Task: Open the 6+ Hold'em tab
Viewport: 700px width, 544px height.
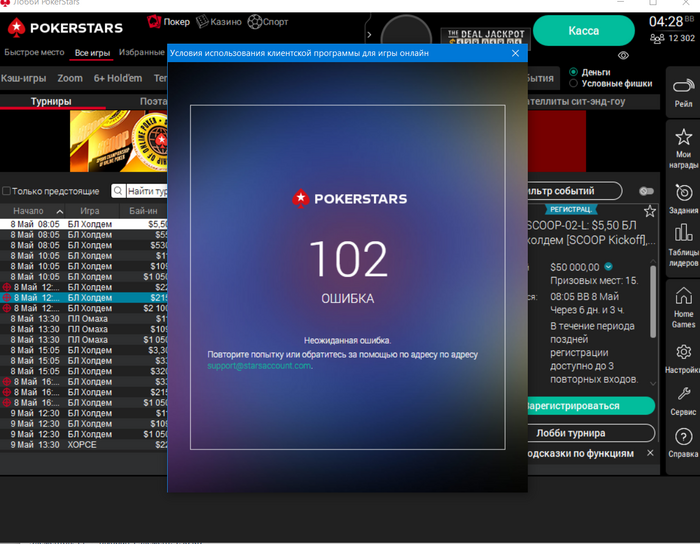Action: 118,78
